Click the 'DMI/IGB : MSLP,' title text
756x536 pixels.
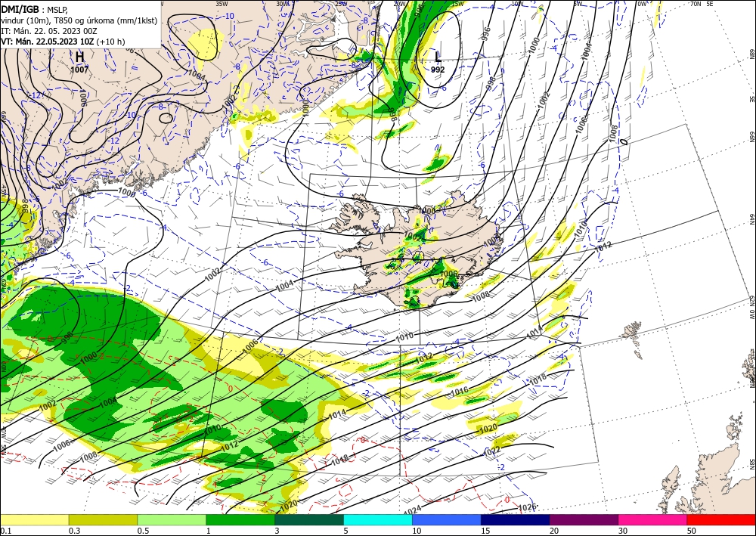[x=35, y=8]
